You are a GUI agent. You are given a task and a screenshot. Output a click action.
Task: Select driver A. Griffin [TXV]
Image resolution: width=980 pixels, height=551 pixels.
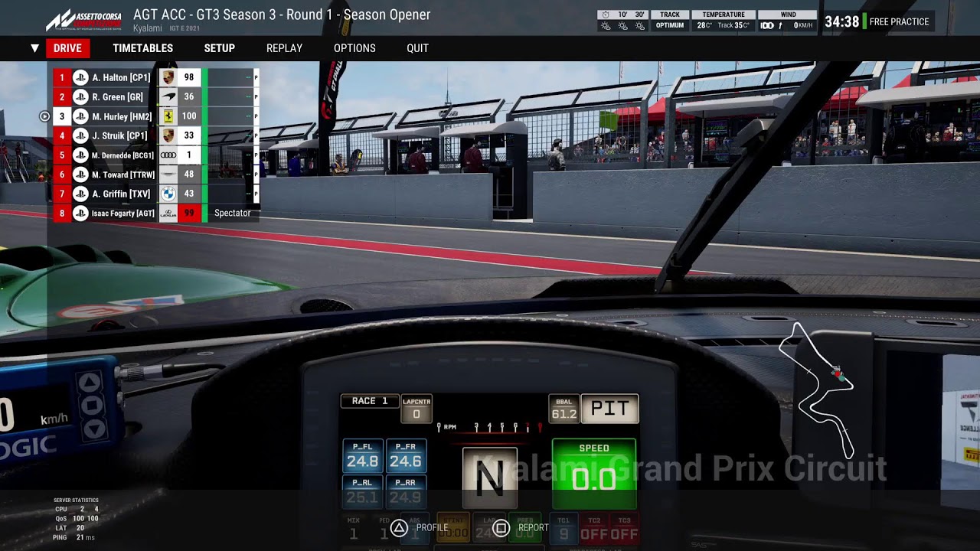click(x=121, y=194)
